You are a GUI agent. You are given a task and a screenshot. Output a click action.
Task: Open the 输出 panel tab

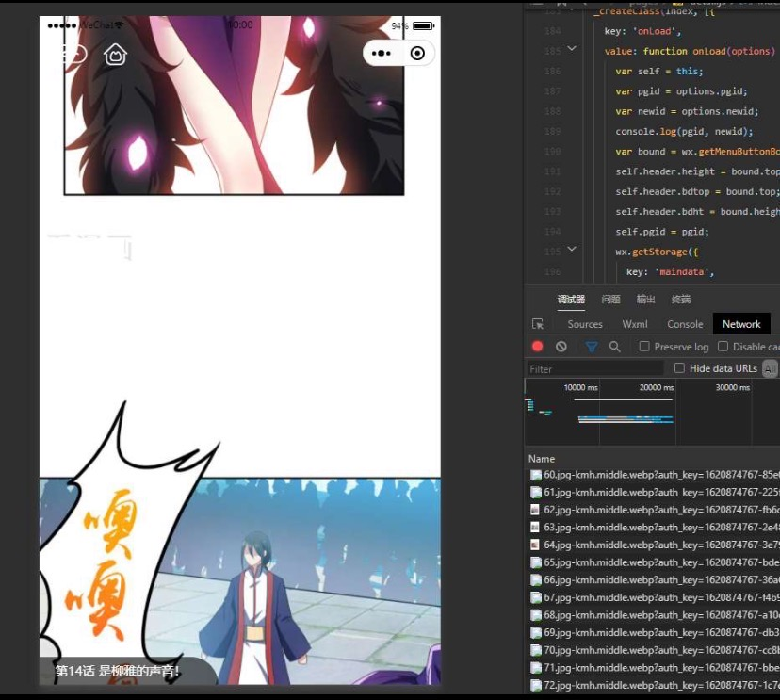tap(645, 299)
